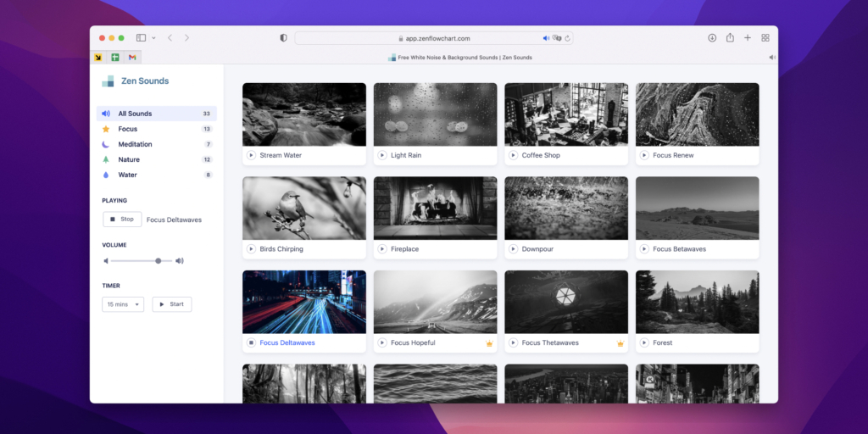Play the Forest sound
Image resolution: width=868 pixels, height=434 pixels.
pos(644,342)
